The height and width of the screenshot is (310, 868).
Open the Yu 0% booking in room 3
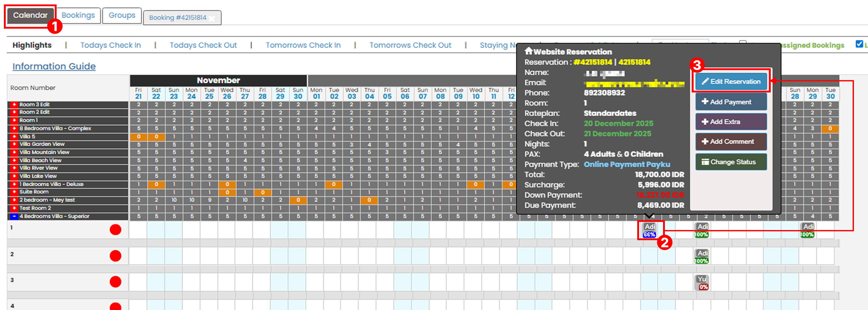click(x=702, y=283)
